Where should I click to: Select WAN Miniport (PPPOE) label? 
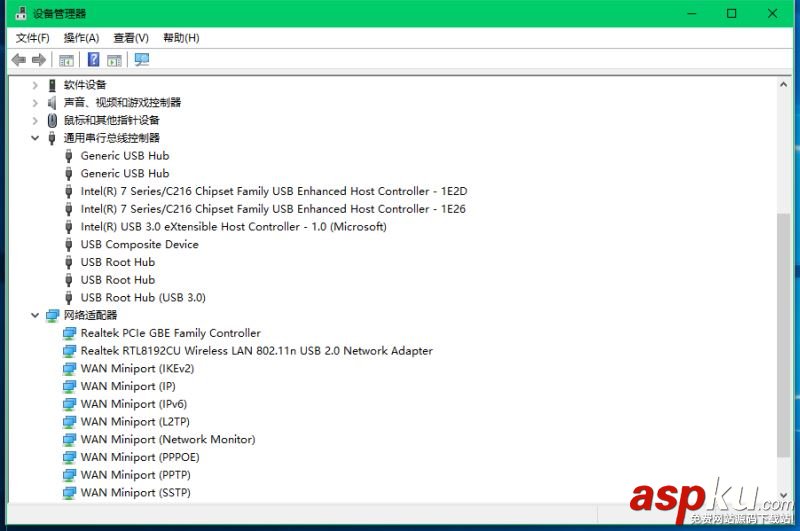(x=140, y=458)
